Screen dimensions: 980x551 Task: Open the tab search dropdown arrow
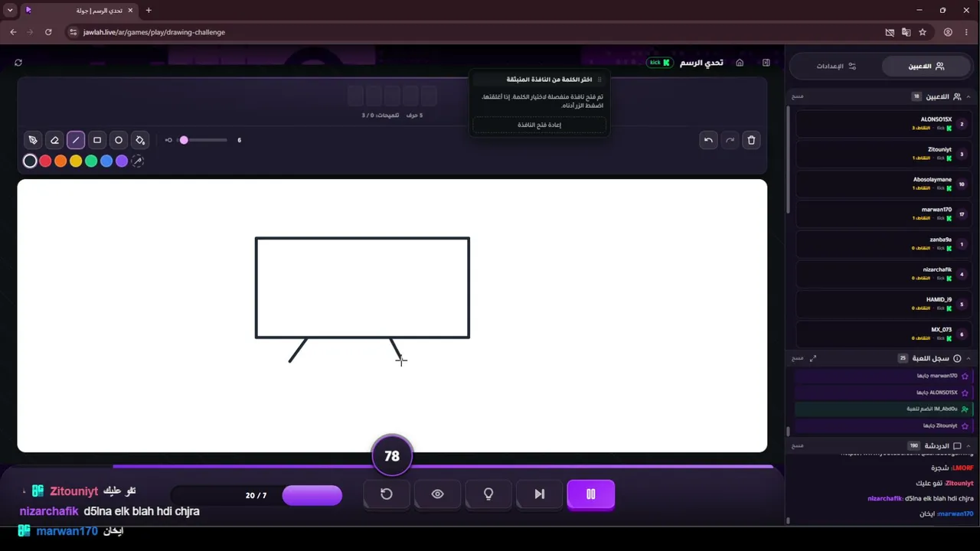tap(10, 10)
